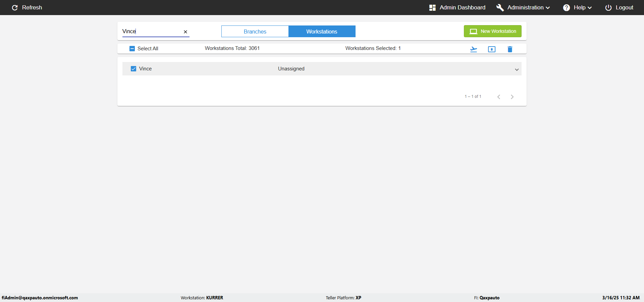Uncheck the Vince workstation checkbox
Screen dimensions: 644x302
click(x=133, y=69)
